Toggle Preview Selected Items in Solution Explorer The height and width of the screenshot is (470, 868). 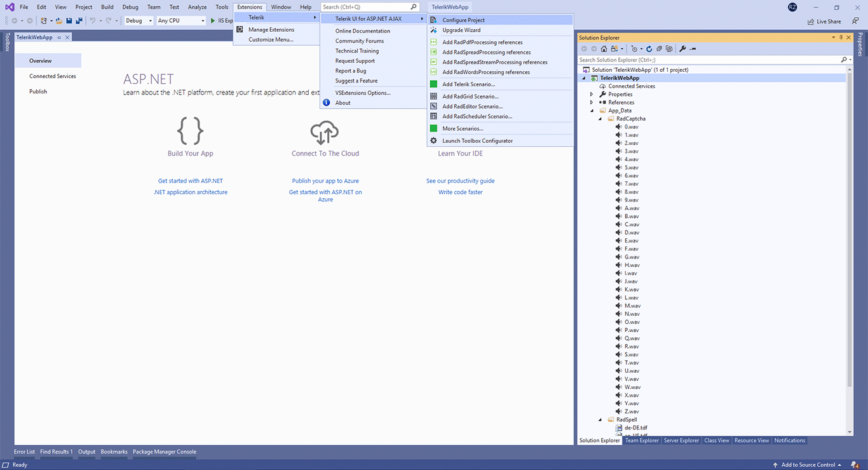click(x=692, y=48)
